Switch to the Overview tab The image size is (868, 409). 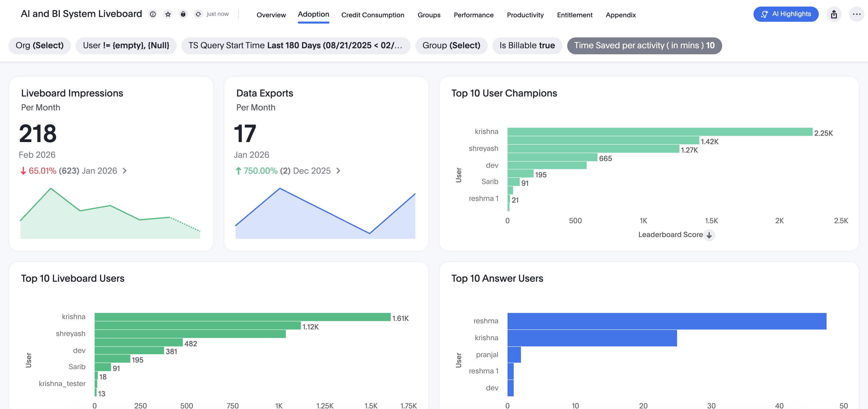[271, 15]
